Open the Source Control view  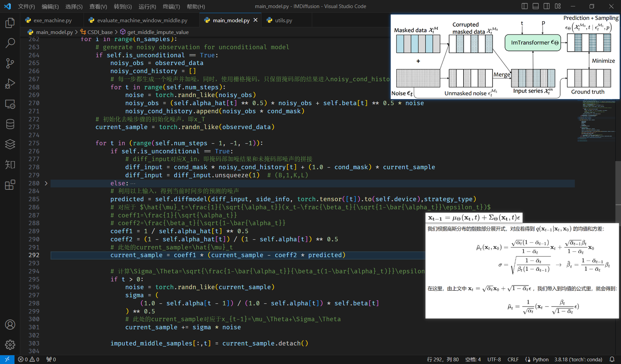click(10, 63)
